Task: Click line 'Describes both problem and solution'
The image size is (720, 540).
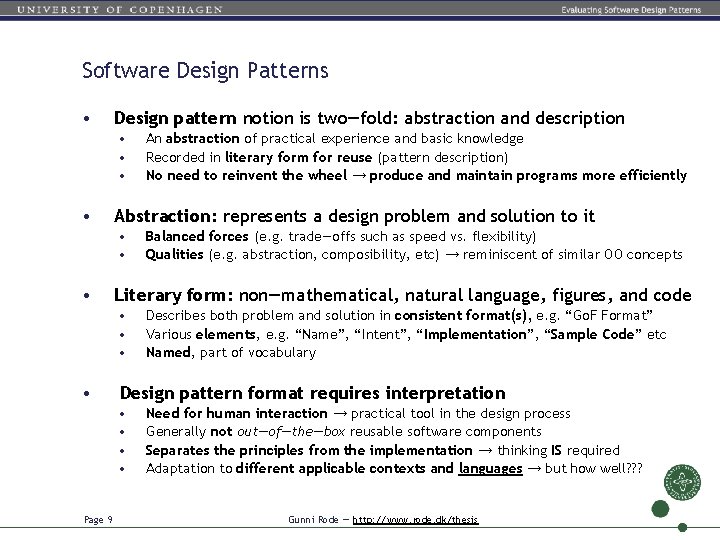Action: 399,316
